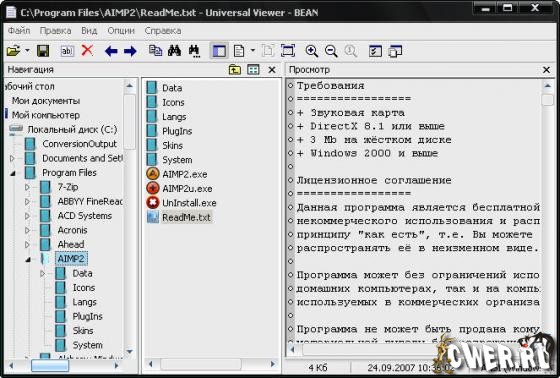Viewport: 560px width, 378px height.
Task: Toggle the navigation panel toolbar button
Action: 219,51
